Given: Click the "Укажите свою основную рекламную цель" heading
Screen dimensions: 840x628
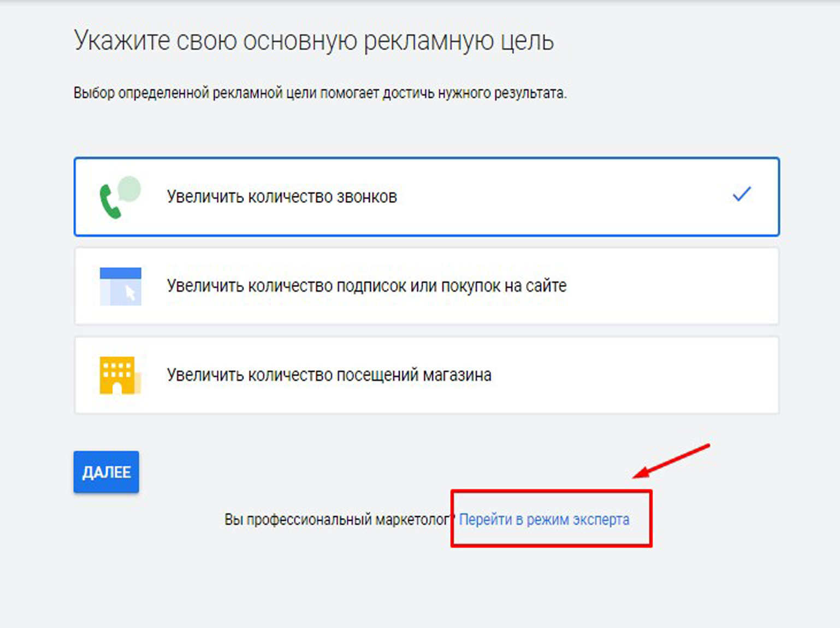Looking at the screenshot, I should pyautogui.click(x=313, y=41).
